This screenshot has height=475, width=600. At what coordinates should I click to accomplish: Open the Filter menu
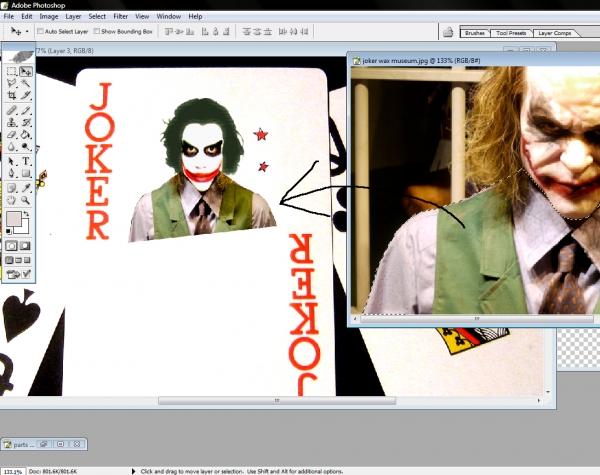(x=121, y=16)
